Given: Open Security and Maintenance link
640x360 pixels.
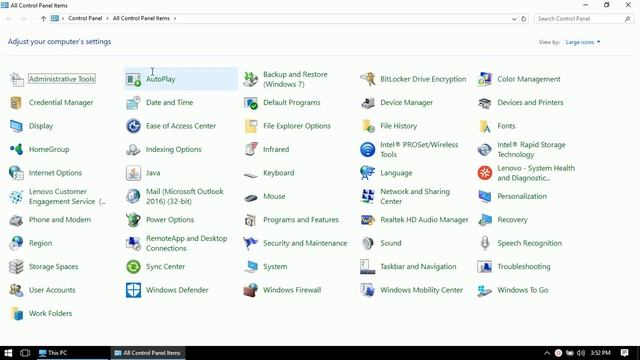Looking at the screenshot, I should click(x=305, y=243).
